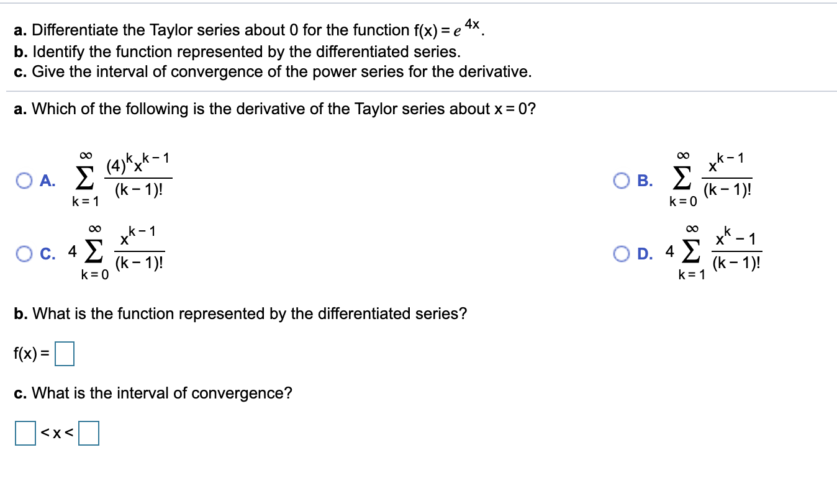Click the f(x) answer input box
Image resolution: width=837 pixels, height=504 pixels.
point(65,354)
